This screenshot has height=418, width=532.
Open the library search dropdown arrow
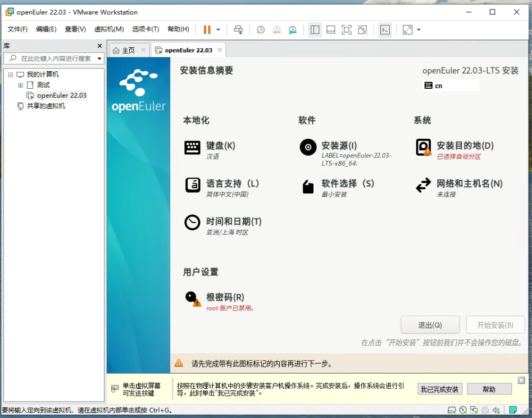point(99,58)
